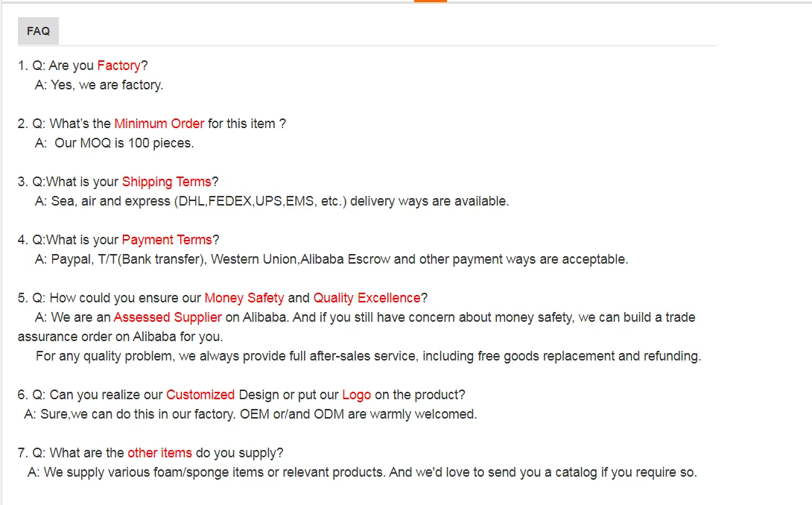Image resolution: width=812 pixels, height=505 pixels.
Task: Click the red 'Shipping Terms' text
Action: coord(167,182)
